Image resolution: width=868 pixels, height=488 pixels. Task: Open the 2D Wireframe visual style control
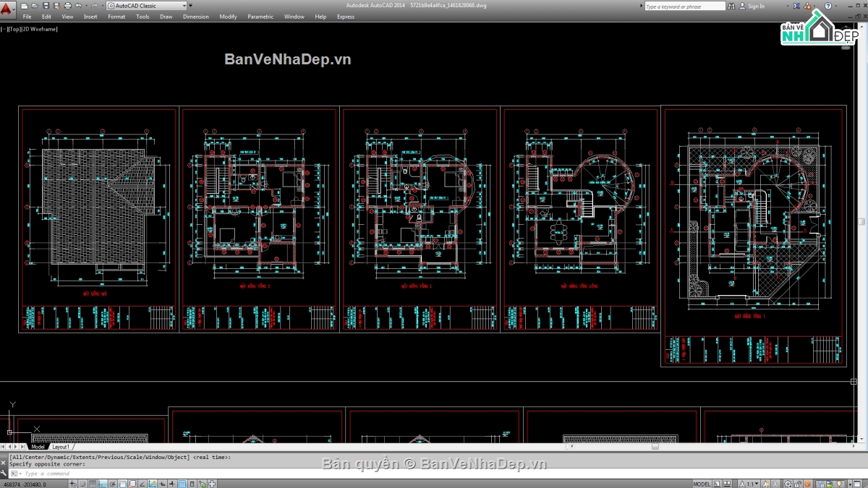point(42,29)
